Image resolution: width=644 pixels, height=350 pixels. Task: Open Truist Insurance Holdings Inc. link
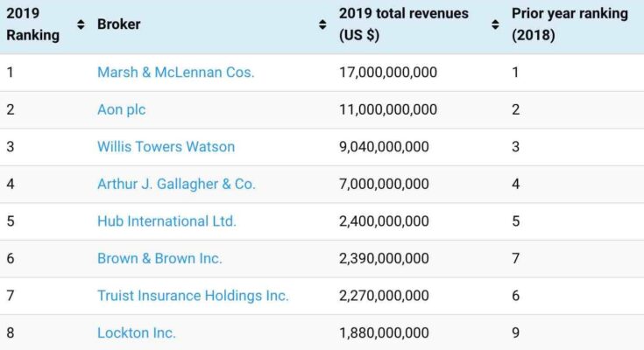pyautogui.click(x=193, y=296)
